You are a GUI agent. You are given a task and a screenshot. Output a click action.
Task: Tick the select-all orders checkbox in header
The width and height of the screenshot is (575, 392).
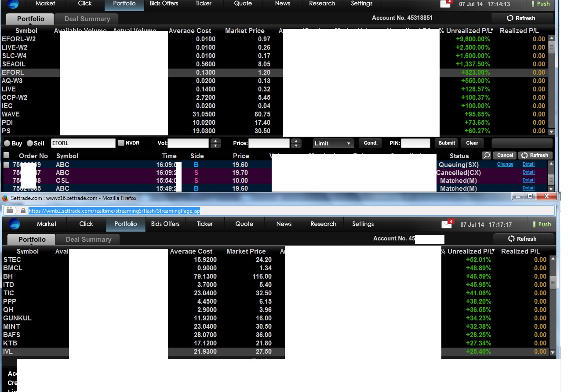click(7, 155)
